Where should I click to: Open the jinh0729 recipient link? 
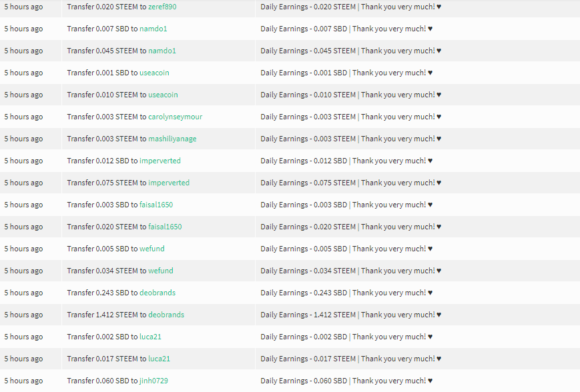pos(154,381)
